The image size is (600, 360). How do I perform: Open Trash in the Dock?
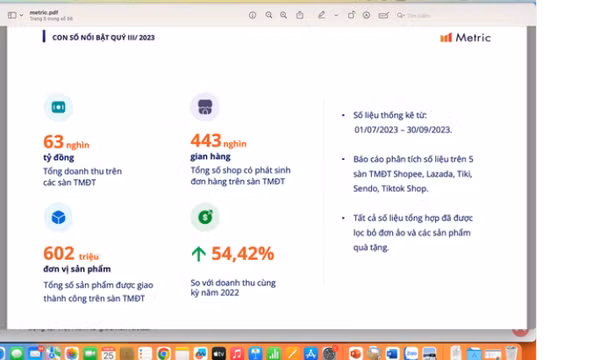tap(511, 353)
